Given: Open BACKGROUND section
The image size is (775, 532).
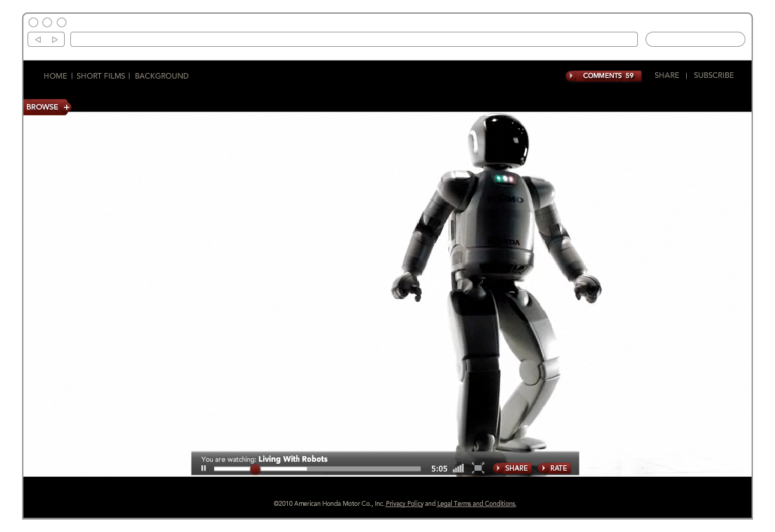Looking at the screenshot, I should click(x=162, y=76).
